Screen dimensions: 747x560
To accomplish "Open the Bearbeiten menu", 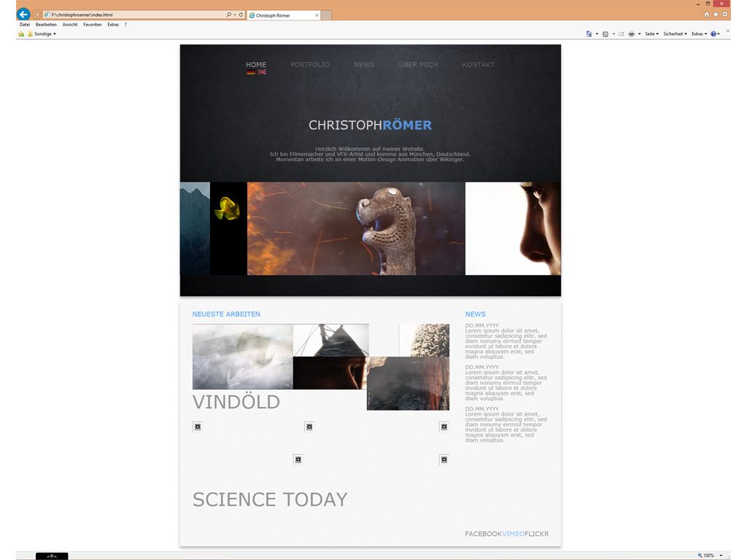I will [46, 24].
